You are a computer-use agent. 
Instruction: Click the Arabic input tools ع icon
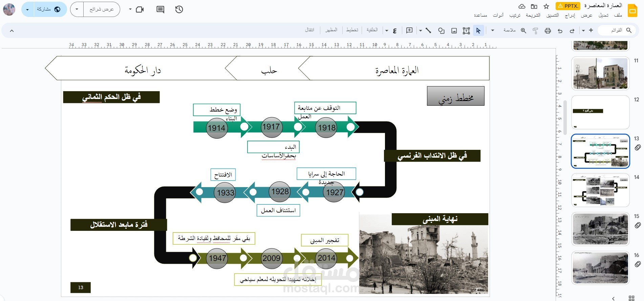[395, 31]
